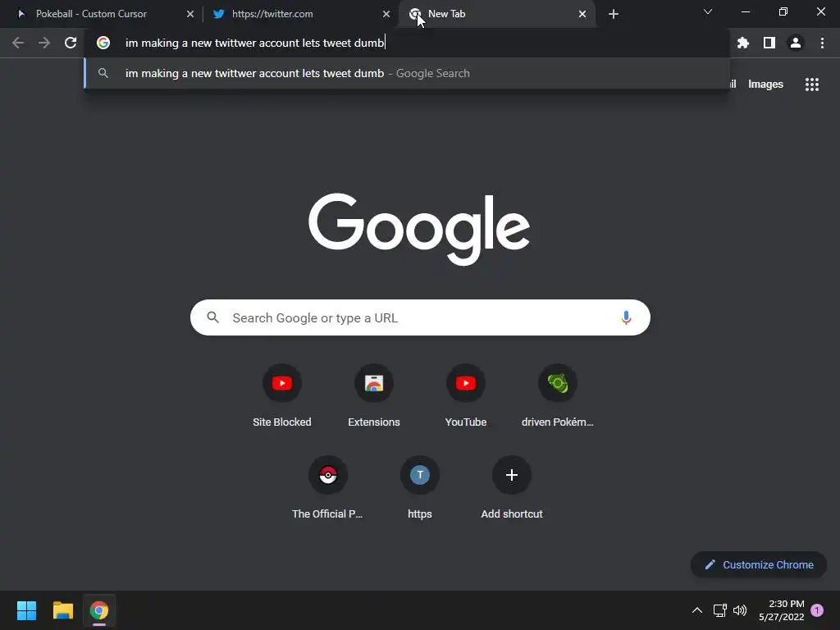The image size is (840, 630).
Task: Select the New Tab tab
Action: click(x=495, y=14)
